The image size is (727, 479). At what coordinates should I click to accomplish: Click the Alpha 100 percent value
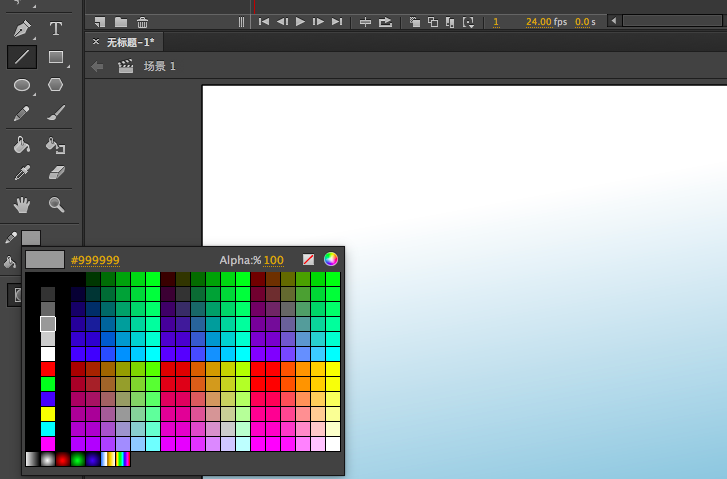click(x=274, y=260)
